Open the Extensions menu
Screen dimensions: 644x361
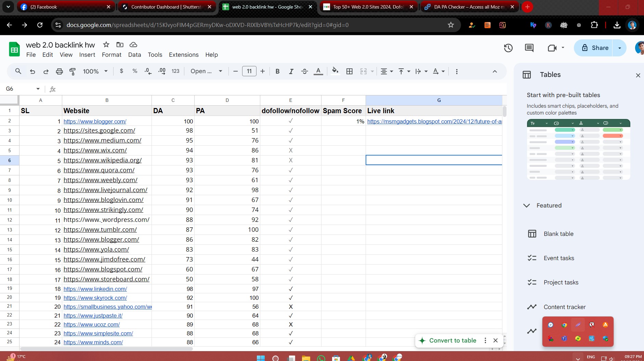pyautogui.click(x=184, y=55)
